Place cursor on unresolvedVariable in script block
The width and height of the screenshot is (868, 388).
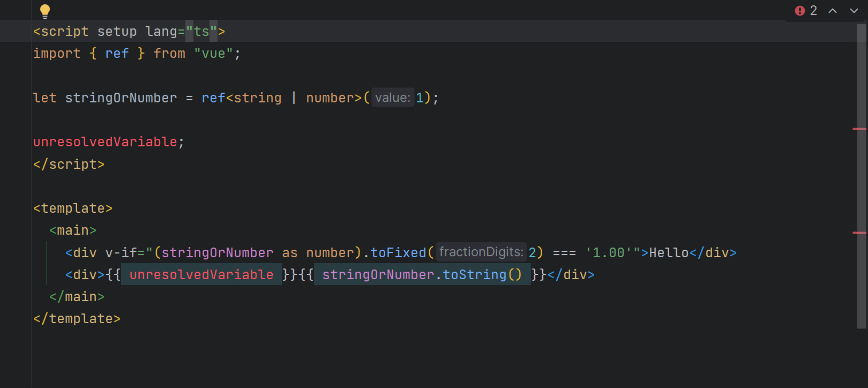(x=105, y=142)
